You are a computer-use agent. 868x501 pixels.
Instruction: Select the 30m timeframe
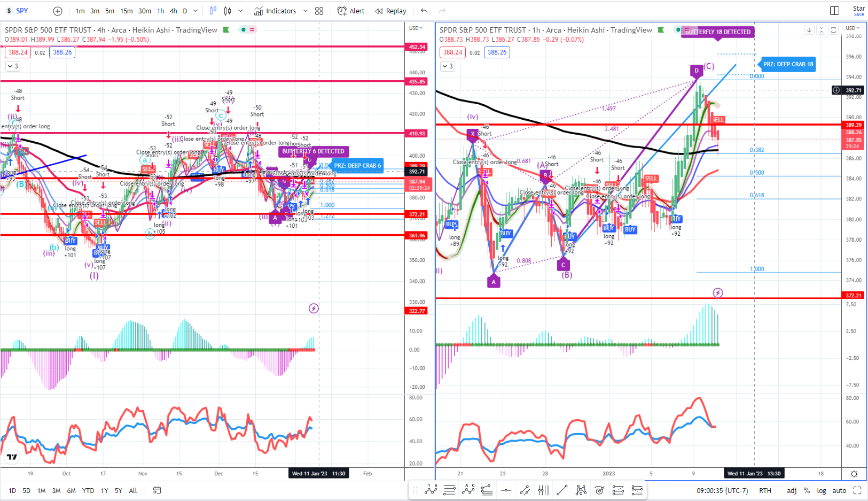point(145,11)
